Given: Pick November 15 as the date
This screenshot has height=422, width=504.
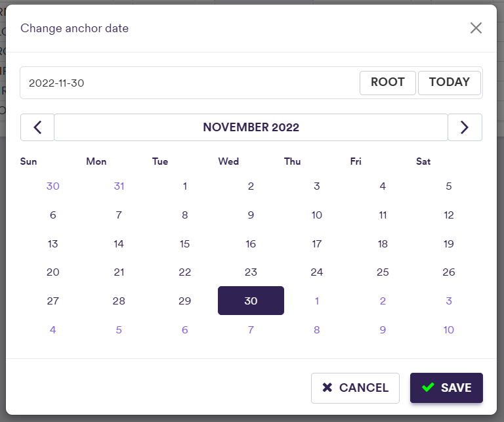Looking at the screenshot, I should click(185, 243).
